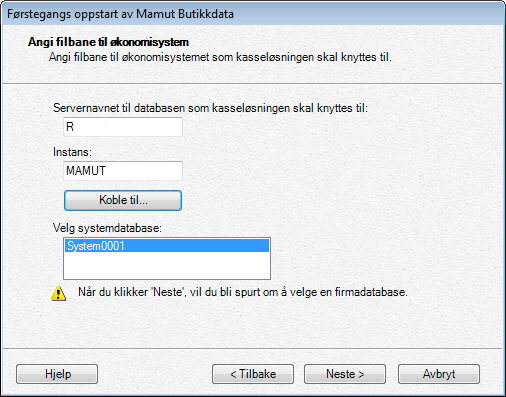
Task: Click the Førstegangs oppstart av Mamut Butikkdata title bar
Action: pos(253,14)
